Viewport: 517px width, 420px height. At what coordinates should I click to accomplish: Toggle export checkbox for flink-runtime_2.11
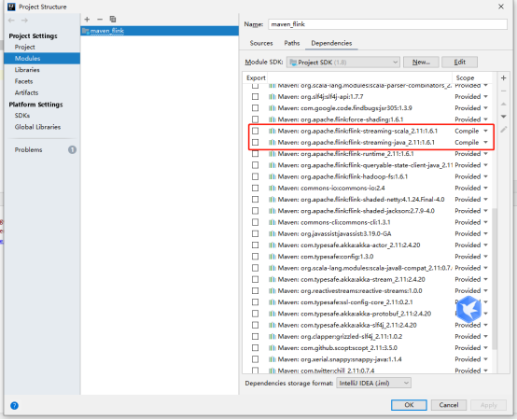pyautogui.click(x=255, y=154)
